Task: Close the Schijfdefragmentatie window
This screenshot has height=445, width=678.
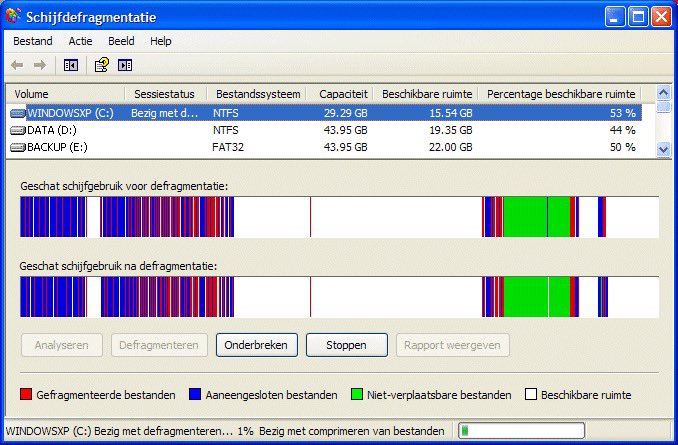Action: (x=662, y=17)
